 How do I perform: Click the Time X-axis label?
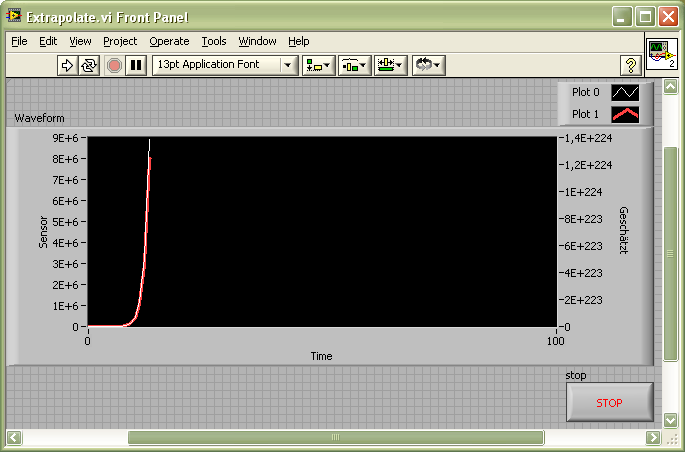(322, 356)
